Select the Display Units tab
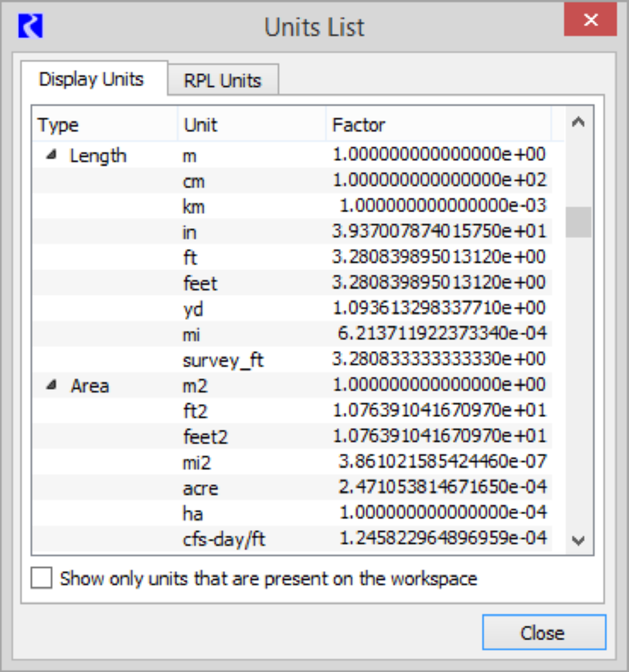The width and height of the screenshot is (629, 672). tap(91, 80)
